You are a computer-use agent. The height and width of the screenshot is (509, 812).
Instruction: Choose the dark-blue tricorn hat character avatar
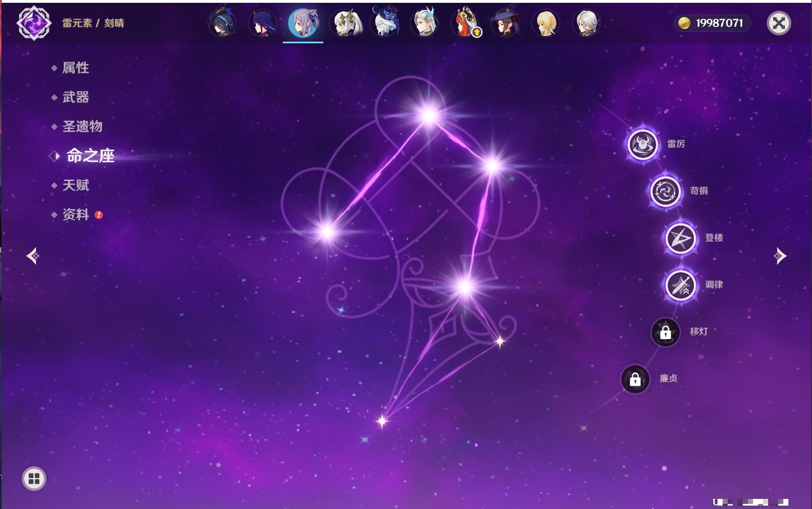click(222, 23)
